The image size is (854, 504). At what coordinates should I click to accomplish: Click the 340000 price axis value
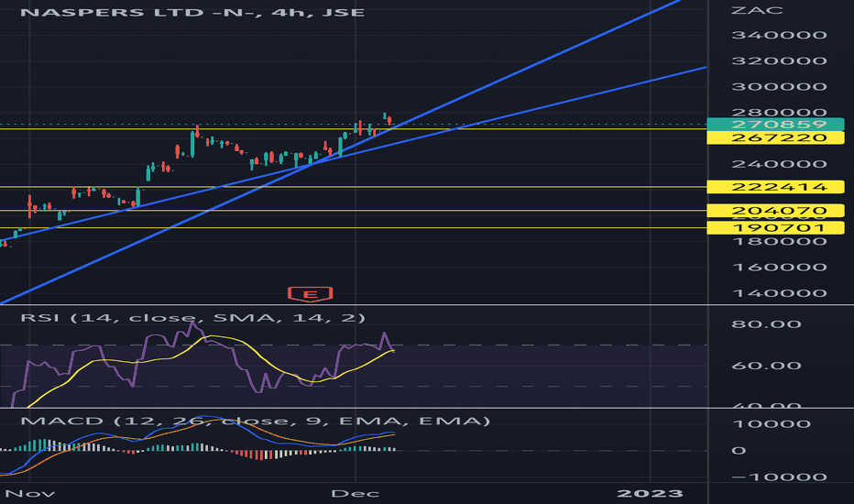[x=780, y=35]
